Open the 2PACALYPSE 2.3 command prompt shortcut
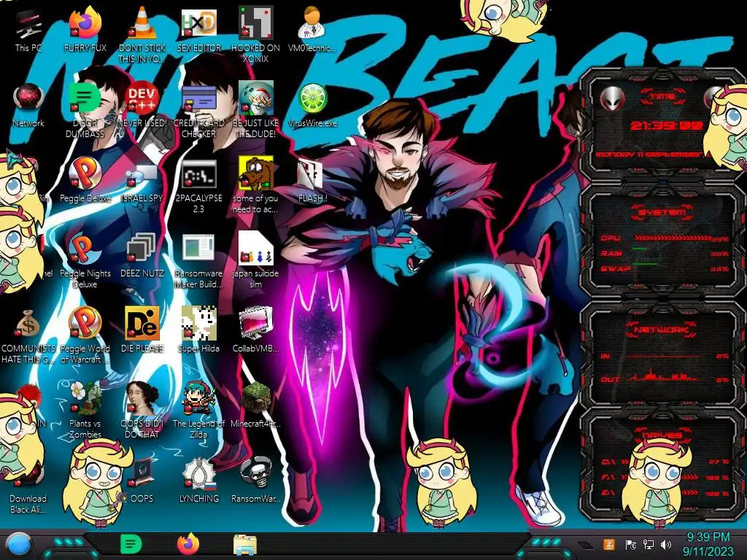 pyautogui.click(x=199, y=186)
